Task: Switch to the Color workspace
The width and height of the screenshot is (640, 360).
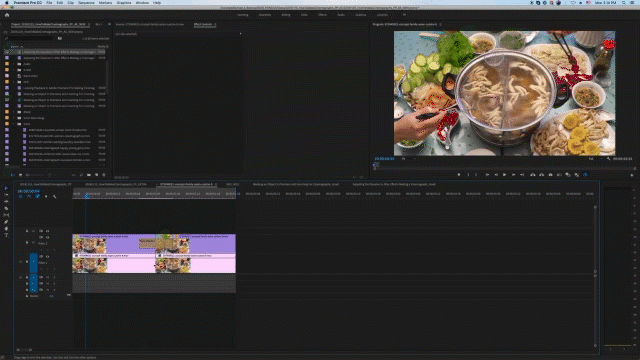Action: pos(304,15)
